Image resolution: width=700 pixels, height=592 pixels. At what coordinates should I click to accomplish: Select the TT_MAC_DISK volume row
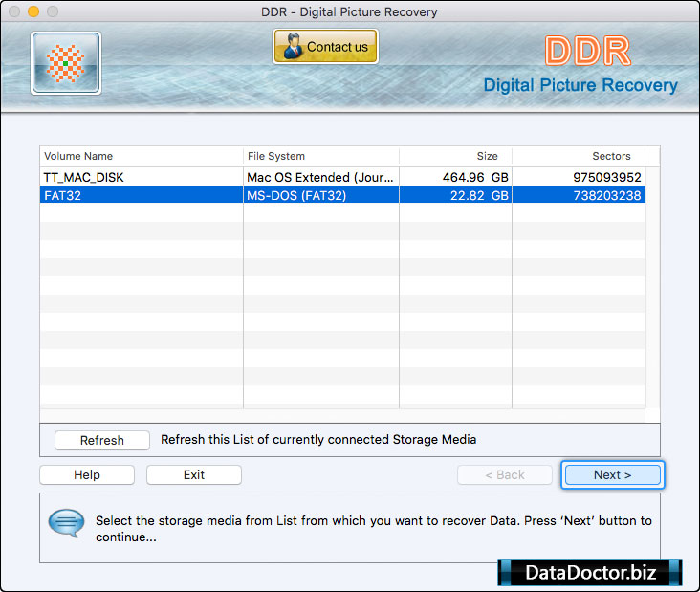tap(342, 177)
